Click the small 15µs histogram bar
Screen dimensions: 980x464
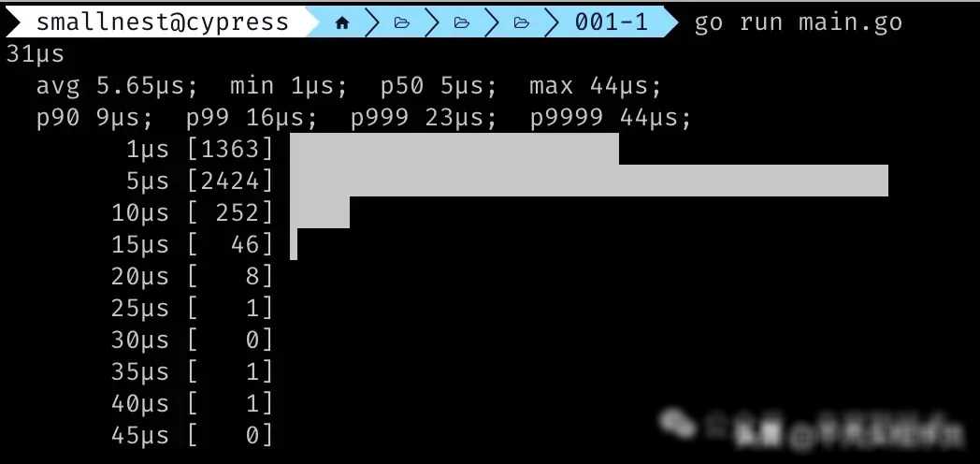(x=294, y=244)
